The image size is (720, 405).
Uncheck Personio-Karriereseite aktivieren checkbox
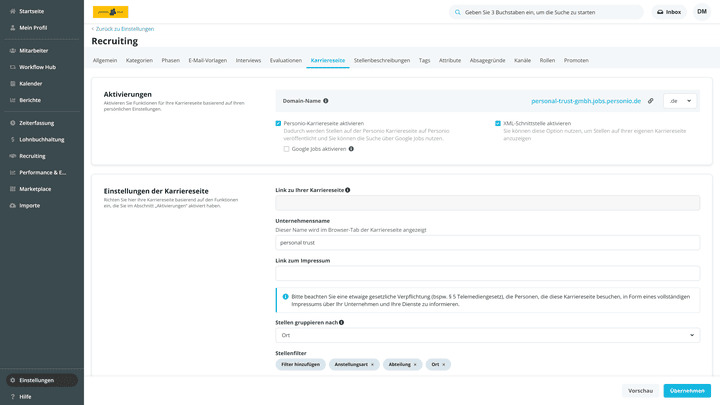coord(279,124)
